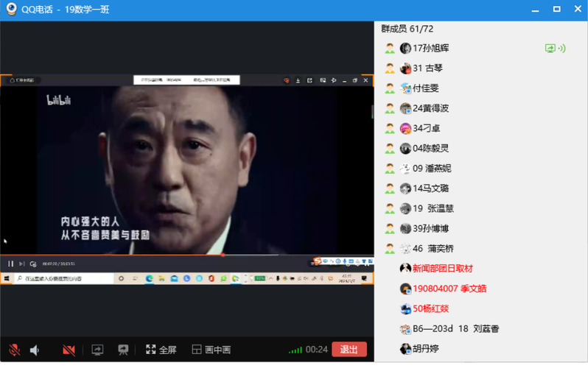588x371 pixels.
Task: Click the share/export icon in shared player's header
Action: (309, 80)
